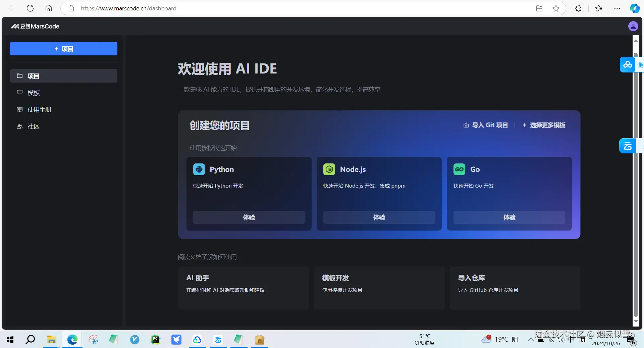This screenshot has height=348, width=644.
Task: Go to 社区 in the sidebar
Action: tap(64, 126)
